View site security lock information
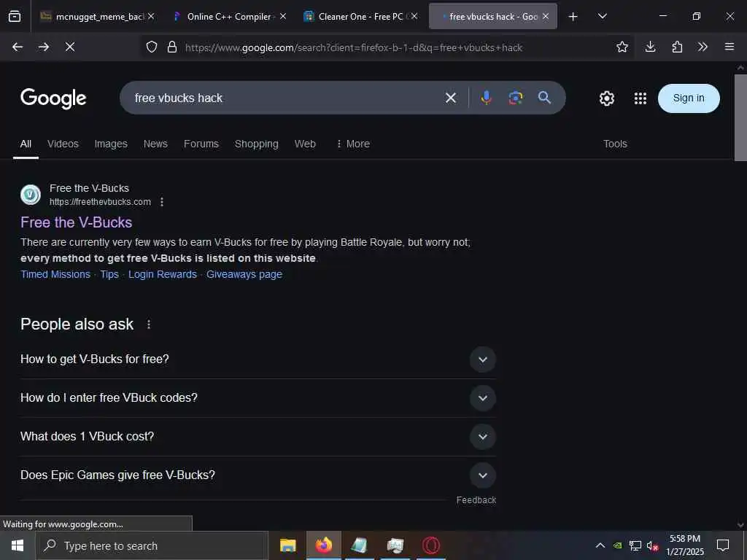This screenshot has width=747, height=560. 172,47
